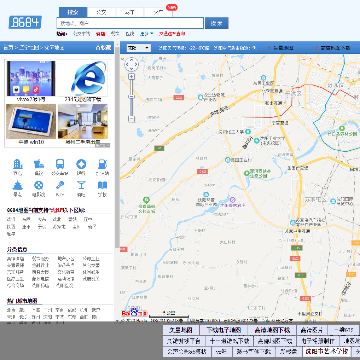Pan the map right with the arrow control
The height and width of the screenshot is (360, 360).
pyautogui.click(x=136, y=64)
